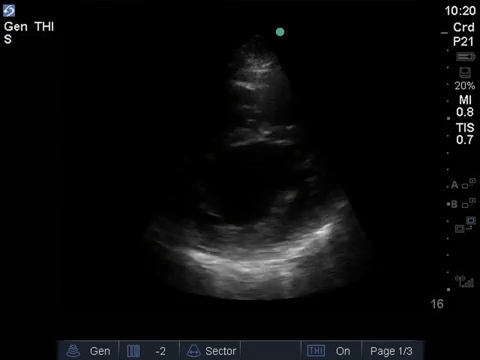Advance to next via Page 1/3
Image resolution: width=480 pixels, height=360 pixels.
pos(392,351)
